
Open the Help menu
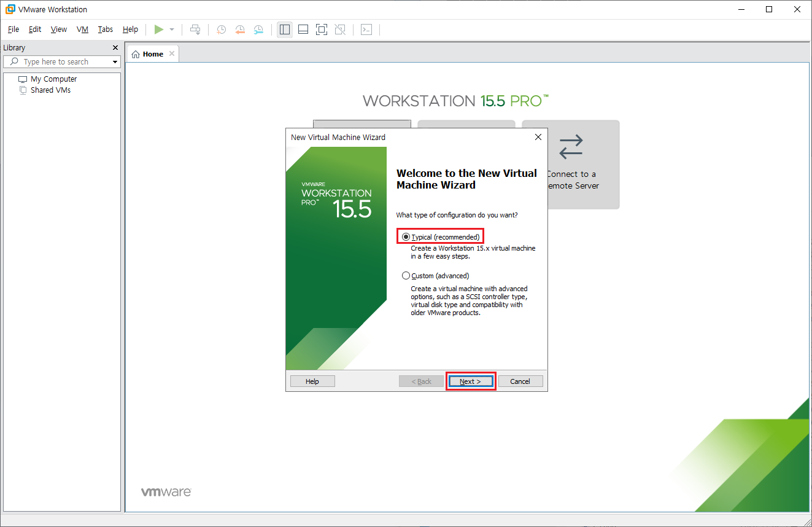point(130,29)
